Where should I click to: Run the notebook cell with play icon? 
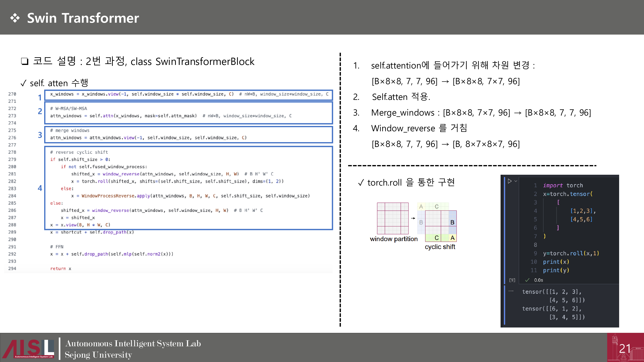(x=509, y=181)
